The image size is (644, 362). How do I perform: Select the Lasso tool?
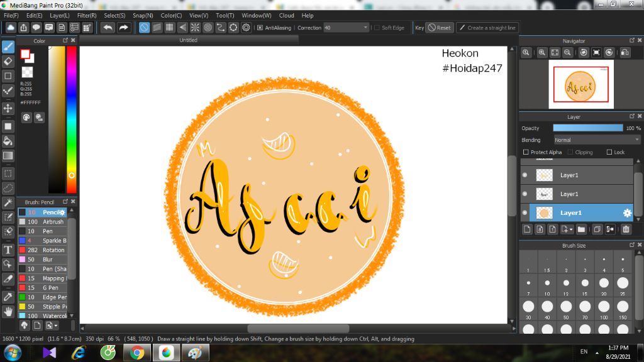(x=8, y=189)
